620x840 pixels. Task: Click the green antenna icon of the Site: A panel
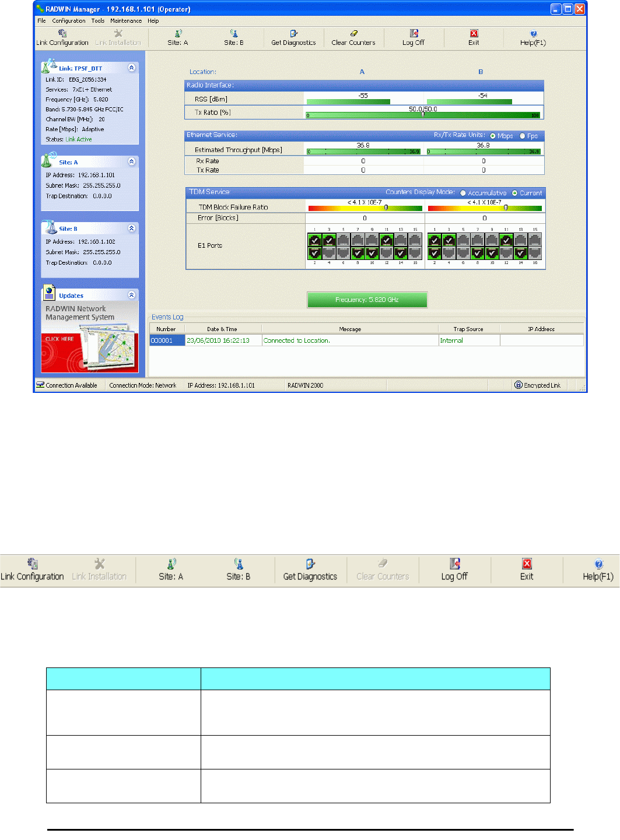coord(48,160)
